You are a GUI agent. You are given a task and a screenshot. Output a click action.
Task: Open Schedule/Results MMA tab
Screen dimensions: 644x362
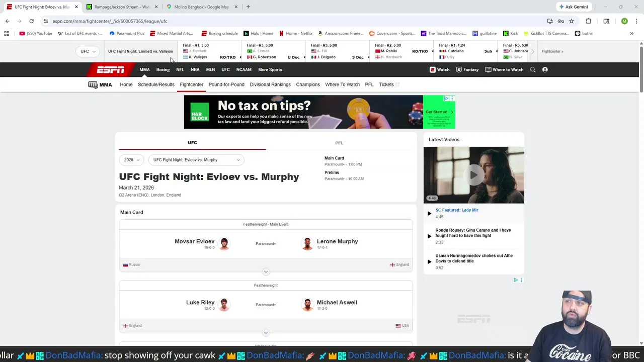pyautogui.click(x=156, y=84)
